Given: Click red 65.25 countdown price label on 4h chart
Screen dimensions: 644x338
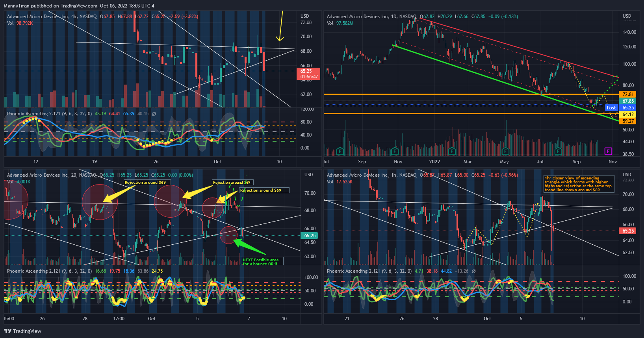Looking at the screenshot, I should [308, 74].
